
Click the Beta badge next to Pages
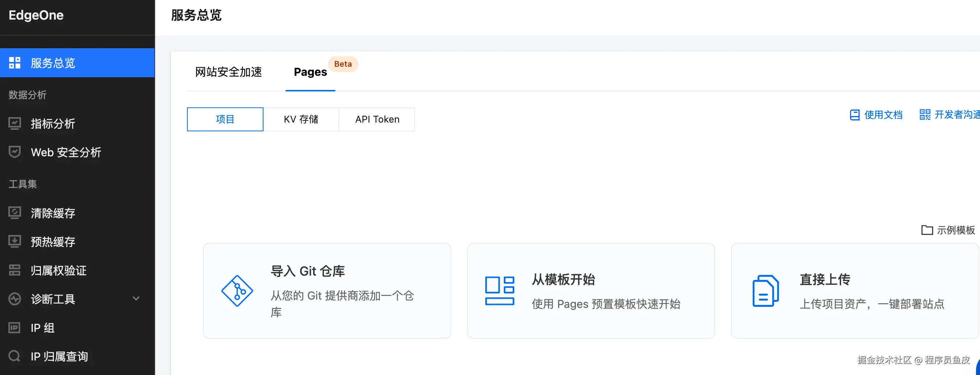343,64
